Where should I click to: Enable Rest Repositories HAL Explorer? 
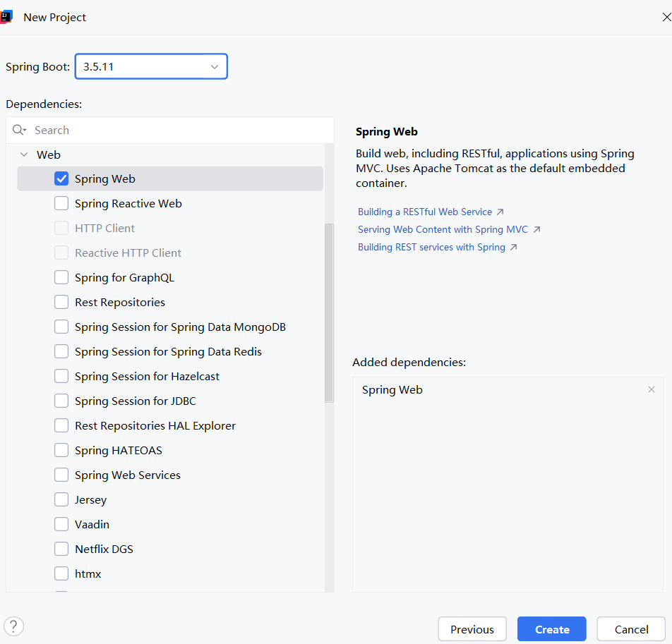pyautogui.click(x=61, y=425)
